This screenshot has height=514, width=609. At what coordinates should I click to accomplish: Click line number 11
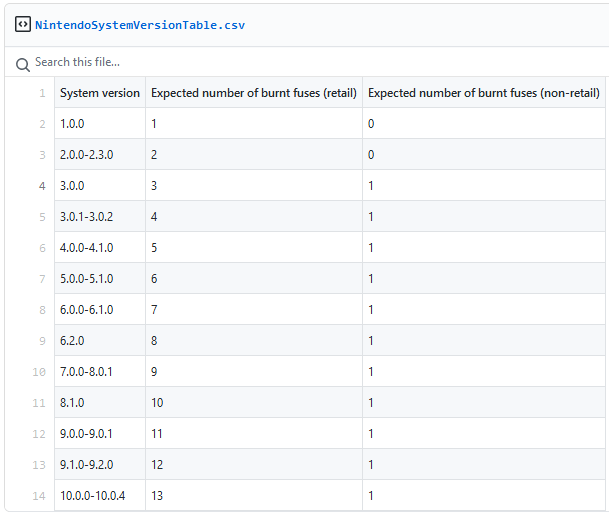[39, 403]
